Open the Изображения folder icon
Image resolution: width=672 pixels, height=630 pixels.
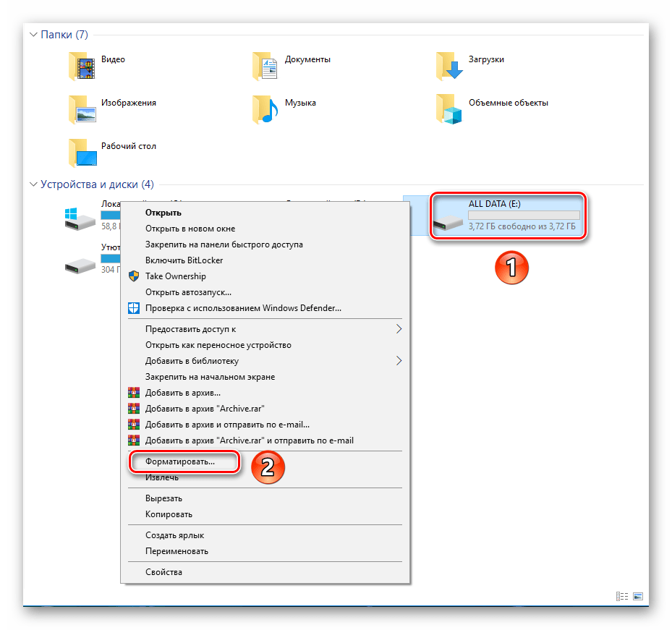pos(82,109)
